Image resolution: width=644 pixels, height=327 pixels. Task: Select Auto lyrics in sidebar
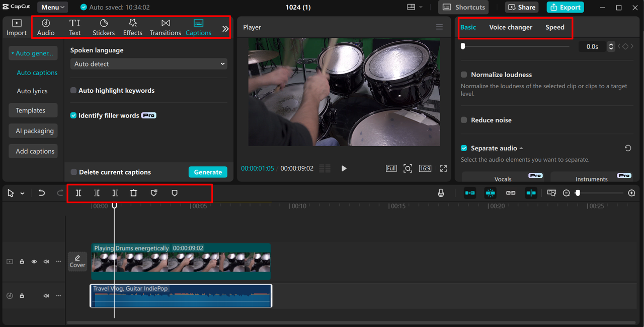coord(32,91)
